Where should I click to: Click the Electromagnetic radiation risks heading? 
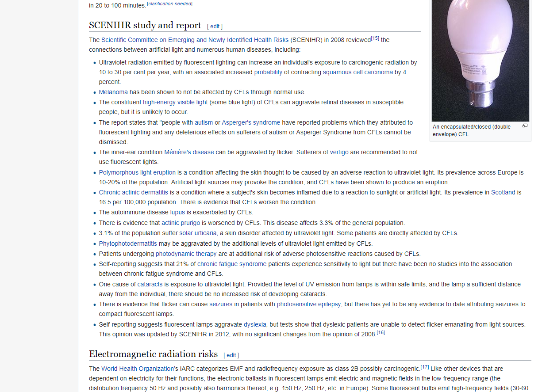pos(153,354)
